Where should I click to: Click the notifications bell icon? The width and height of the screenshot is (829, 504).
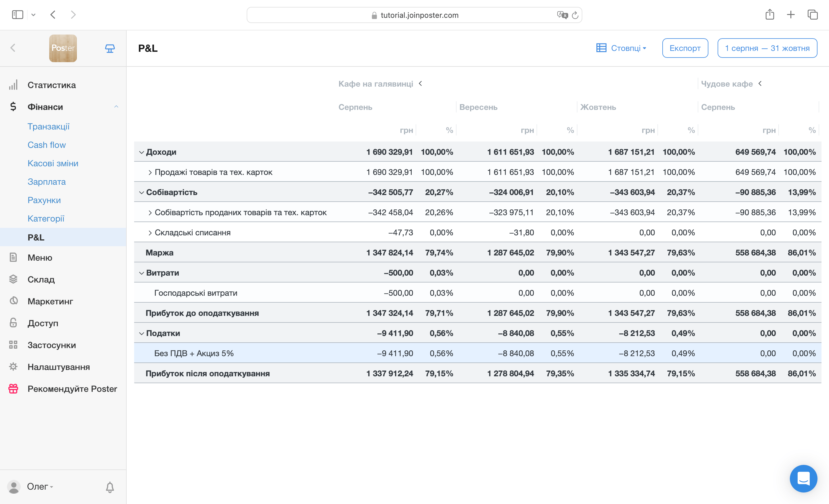point(110,487)
